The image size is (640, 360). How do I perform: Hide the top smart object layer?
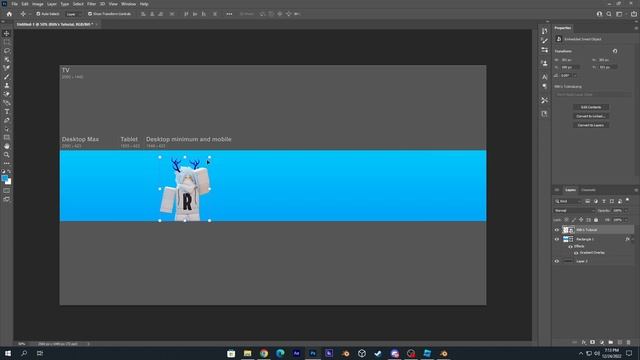[557, 230]
